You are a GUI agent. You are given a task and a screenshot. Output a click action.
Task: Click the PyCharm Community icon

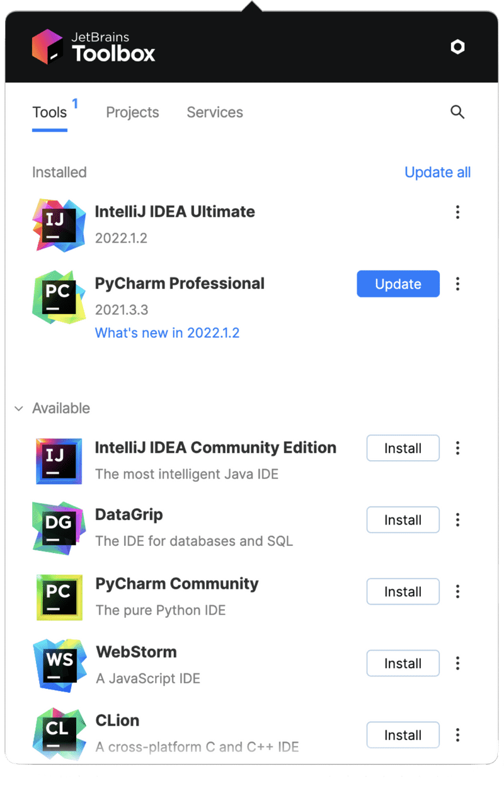pyautogui.click(x=59, y=596)
